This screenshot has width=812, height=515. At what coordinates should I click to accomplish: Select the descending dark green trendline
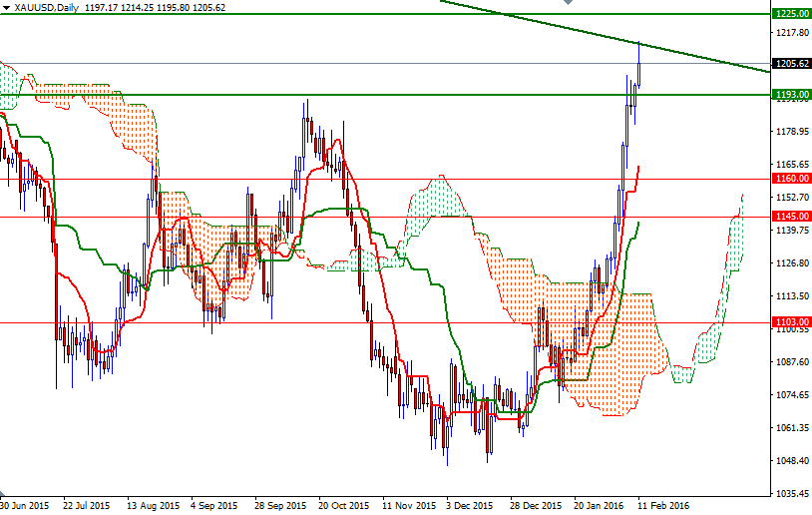(x=604, y=36)
